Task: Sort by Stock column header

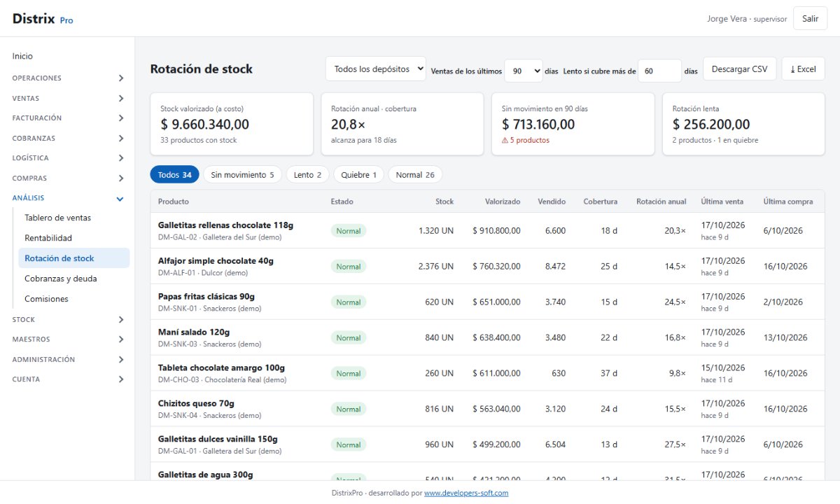Action: (444, 202)
